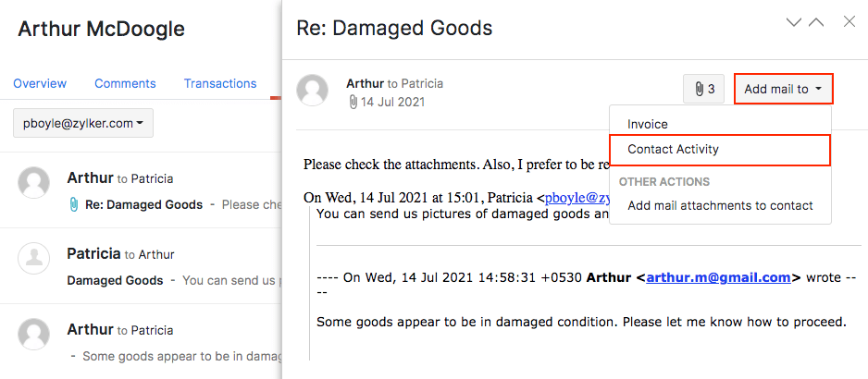
Task: Open the Comments tab
Action: pos(125,83)
